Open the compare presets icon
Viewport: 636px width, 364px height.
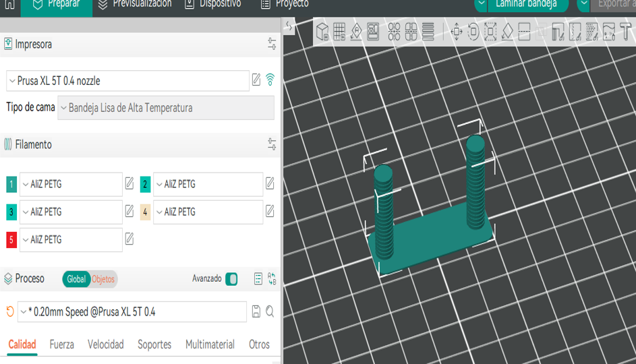(x=272, y=278)
